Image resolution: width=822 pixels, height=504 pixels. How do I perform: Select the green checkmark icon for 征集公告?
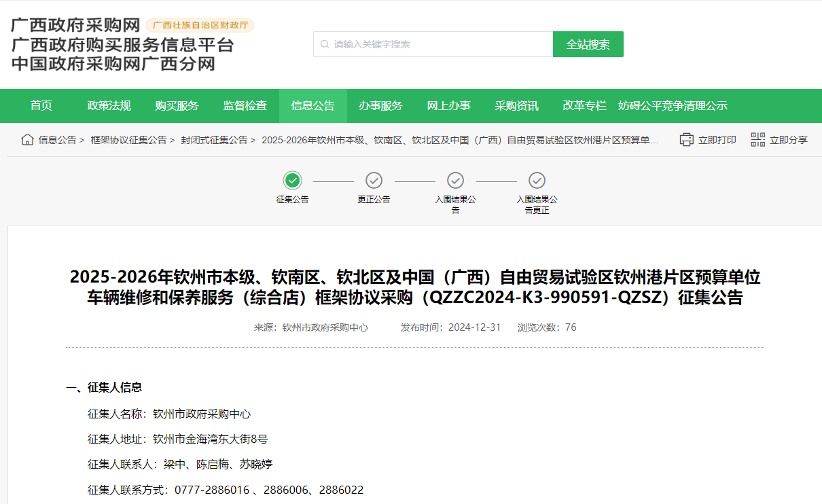[x=292, y=181]
